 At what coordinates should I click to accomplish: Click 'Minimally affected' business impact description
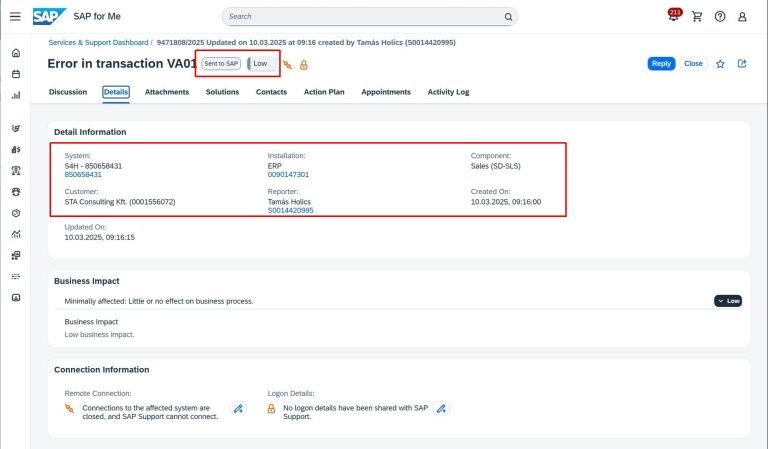click(159, 301)
